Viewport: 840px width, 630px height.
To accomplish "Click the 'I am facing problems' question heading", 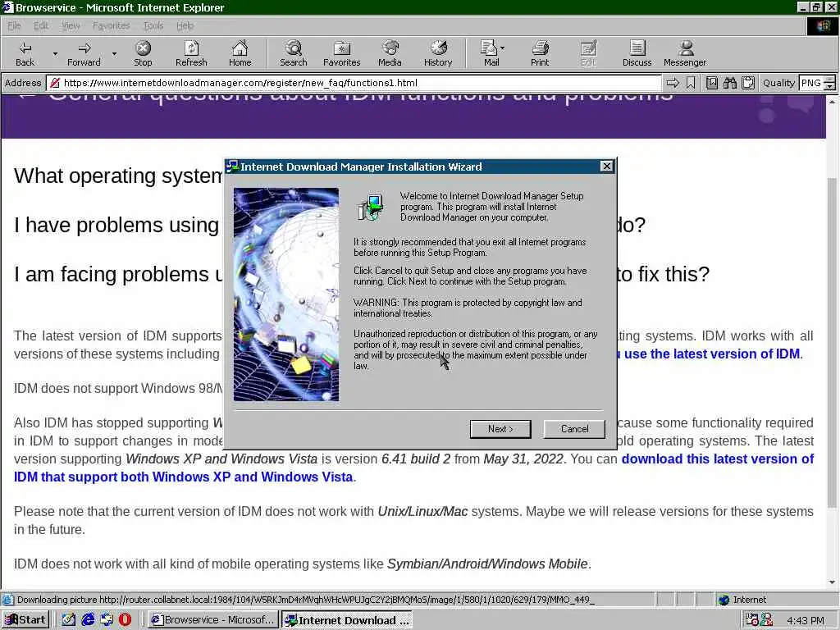I will point(118,274).
